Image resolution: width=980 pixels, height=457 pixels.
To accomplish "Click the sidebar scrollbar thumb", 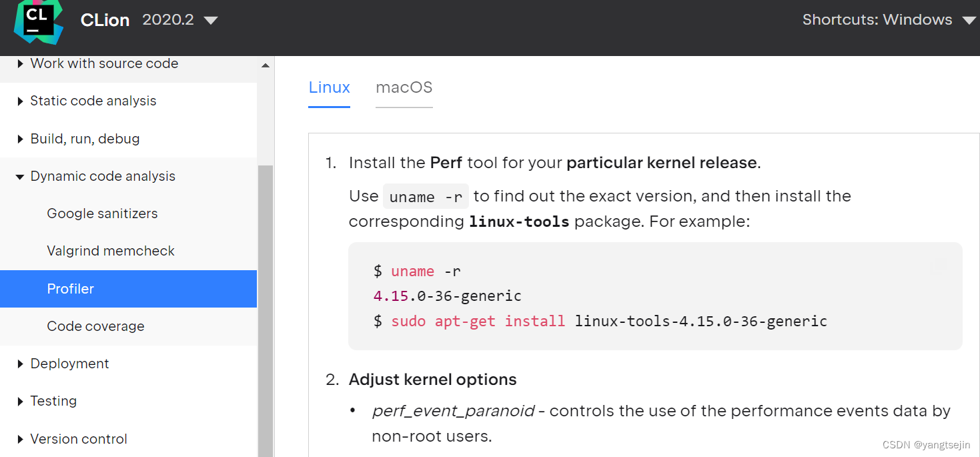I will coord(266,307).
